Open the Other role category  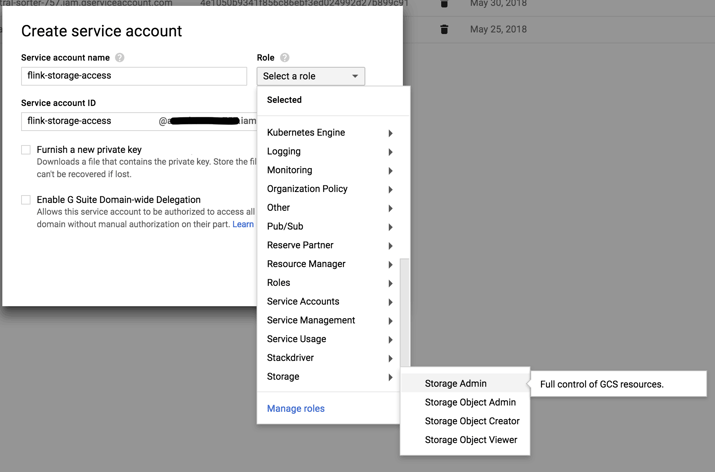point(328,207)
